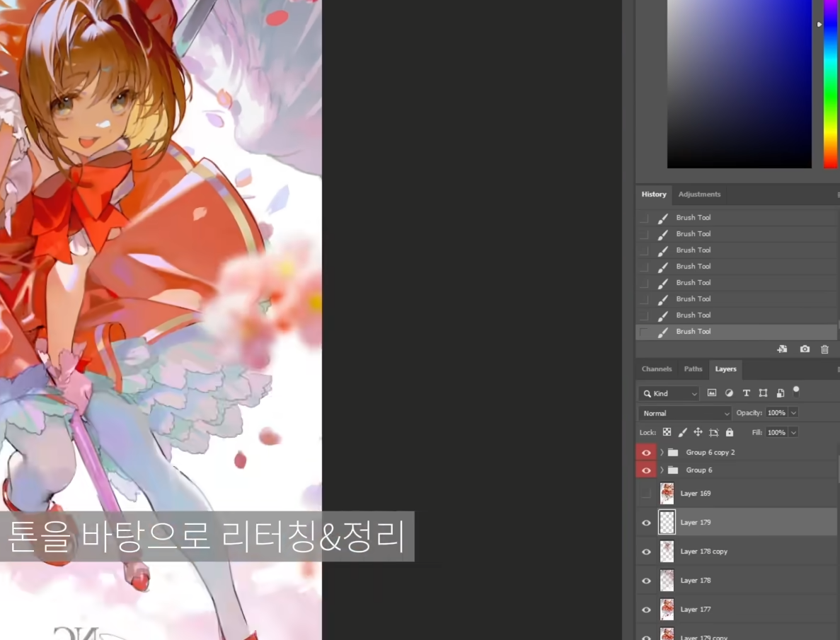Select the last Brush Tool history state
Viewport: 840px width, 640px height.
(736, 332)
